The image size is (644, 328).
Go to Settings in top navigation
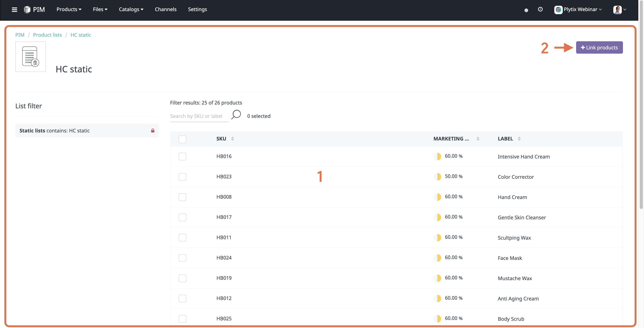197,9
